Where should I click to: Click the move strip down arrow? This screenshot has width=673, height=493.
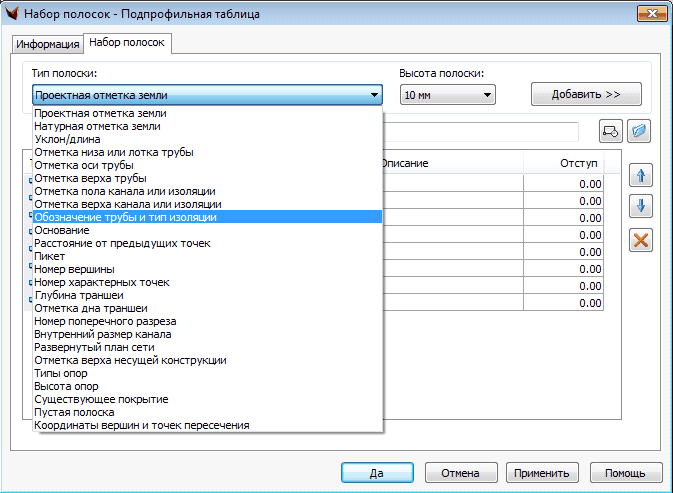pos(640,207)
